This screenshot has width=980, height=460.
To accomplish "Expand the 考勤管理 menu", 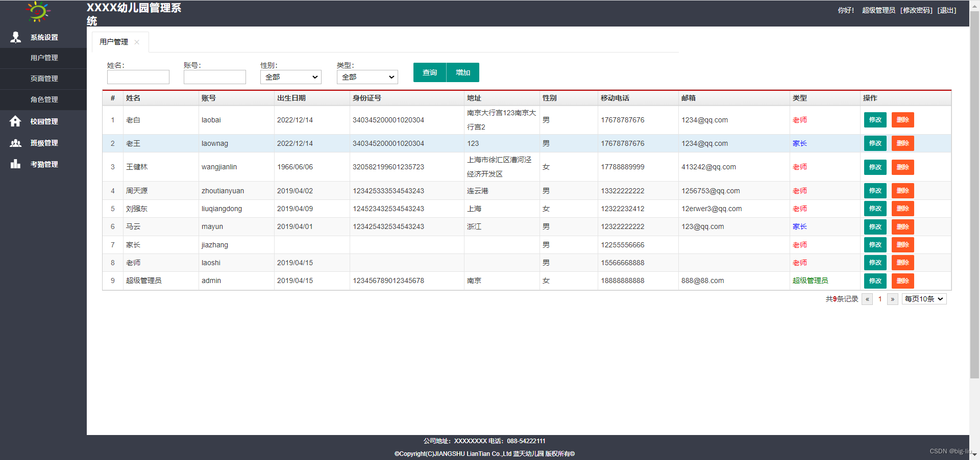I will (43, 164).
